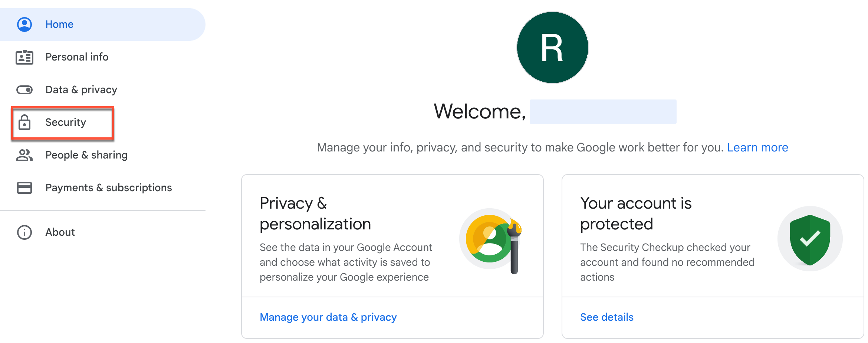The height and width of the screenshot is (343, 868).
Task: Open the Personal info section
Action: [x=103, y=57]
